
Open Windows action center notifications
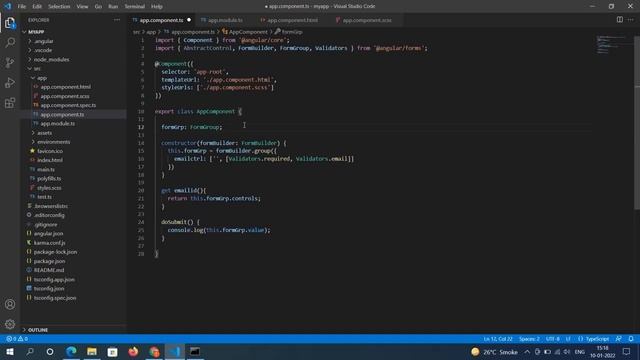(627, 351)
